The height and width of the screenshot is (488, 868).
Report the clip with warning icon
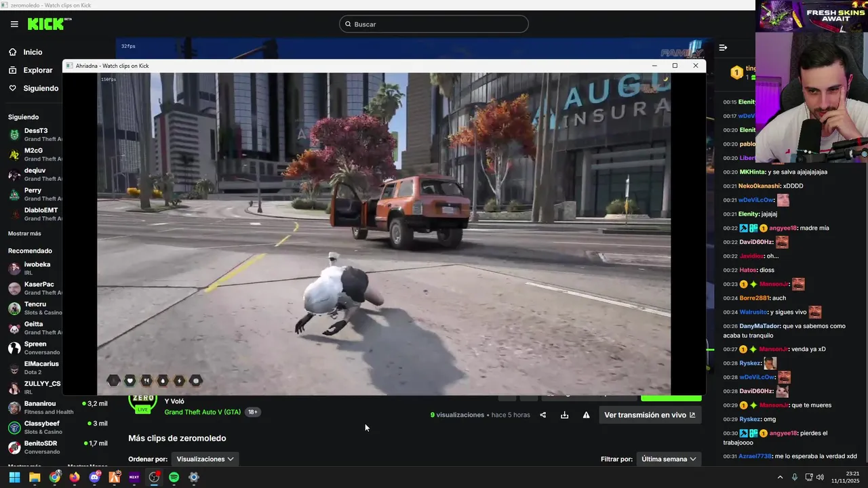[586, 415]
